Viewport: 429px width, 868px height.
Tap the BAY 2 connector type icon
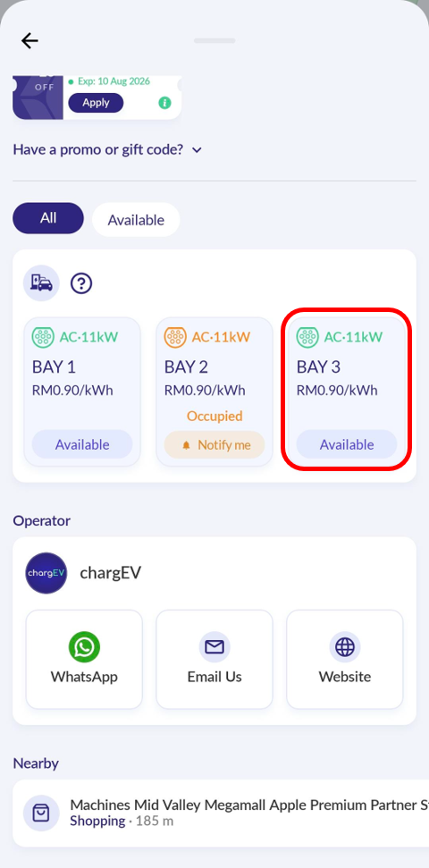point(174,337)
